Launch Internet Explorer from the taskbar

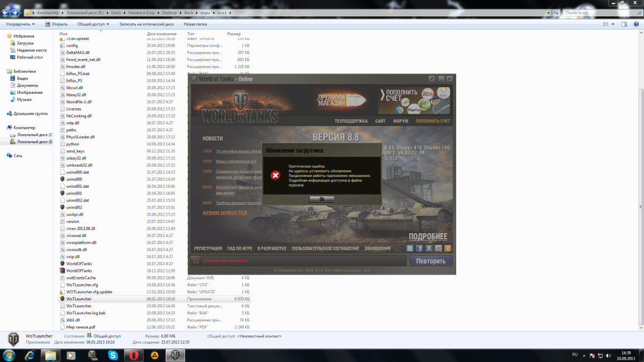(x=30, y=355)
